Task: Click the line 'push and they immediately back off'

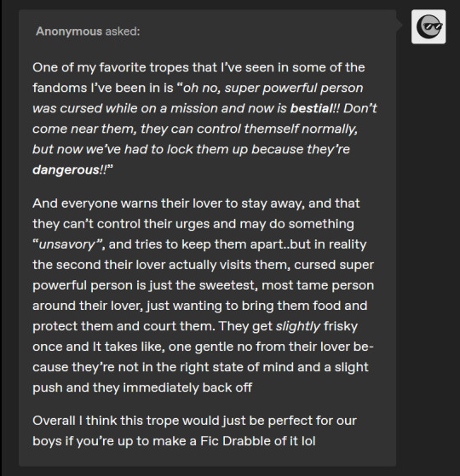Action: click(142, 387)
